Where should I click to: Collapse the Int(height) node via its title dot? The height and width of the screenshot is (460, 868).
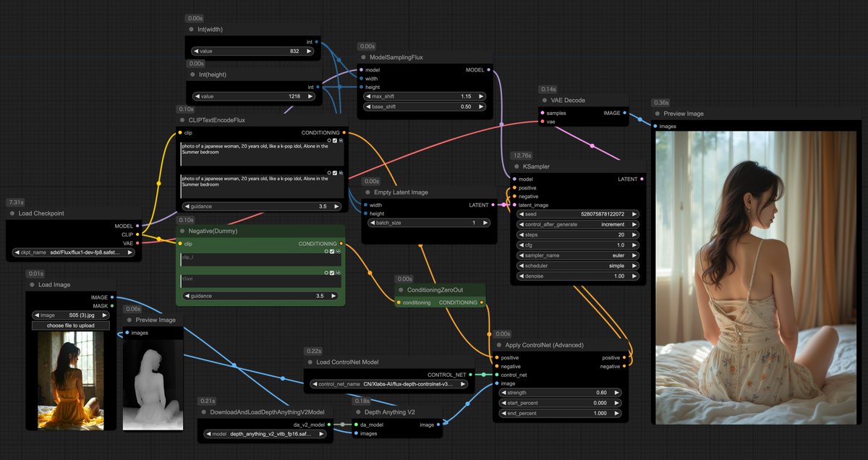click(192, 74)
